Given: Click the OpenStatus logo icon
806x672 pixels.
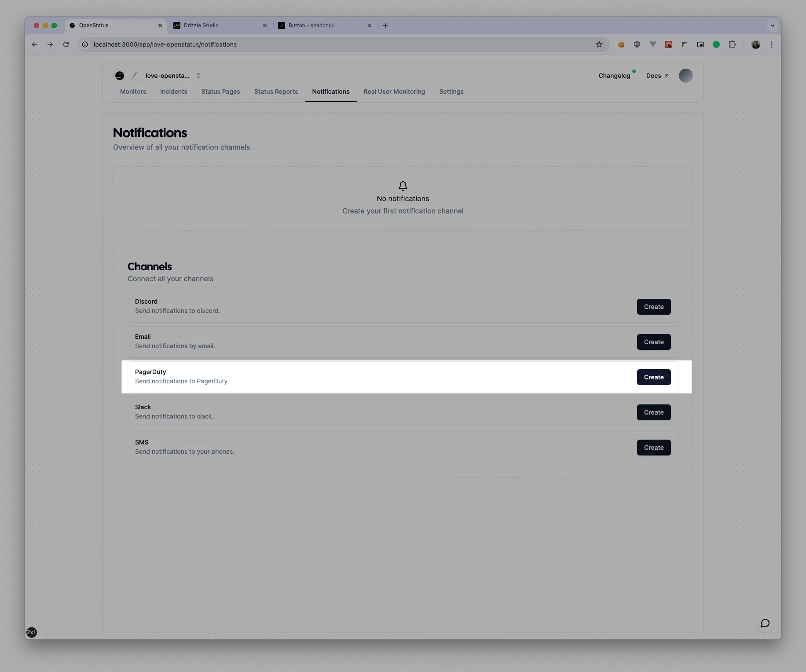Looking at the screenshot, I should coord(119,75).
